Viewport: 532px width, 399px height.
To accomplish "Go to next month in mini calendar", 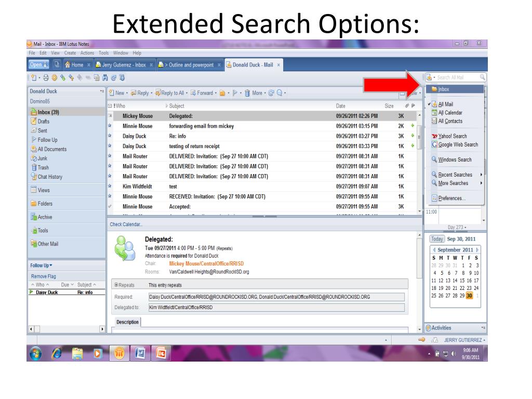I will pos(477,250).
